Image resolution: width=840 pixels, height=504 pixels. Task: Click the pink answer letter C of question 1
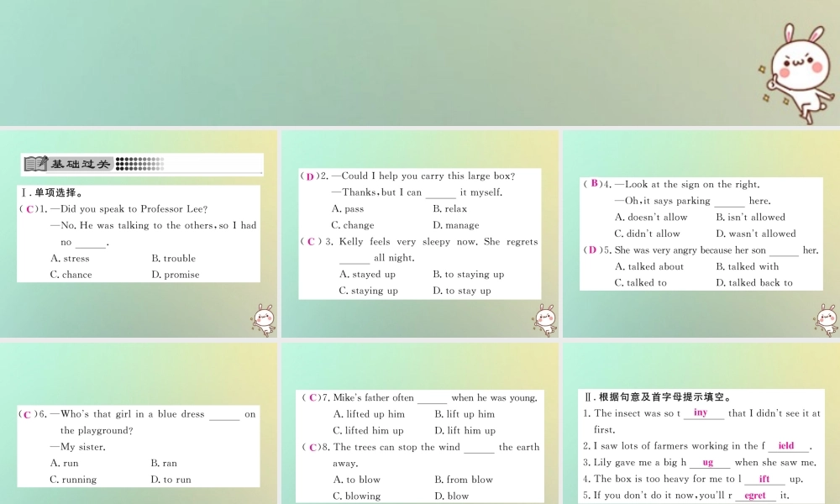(x=29, y=209)
